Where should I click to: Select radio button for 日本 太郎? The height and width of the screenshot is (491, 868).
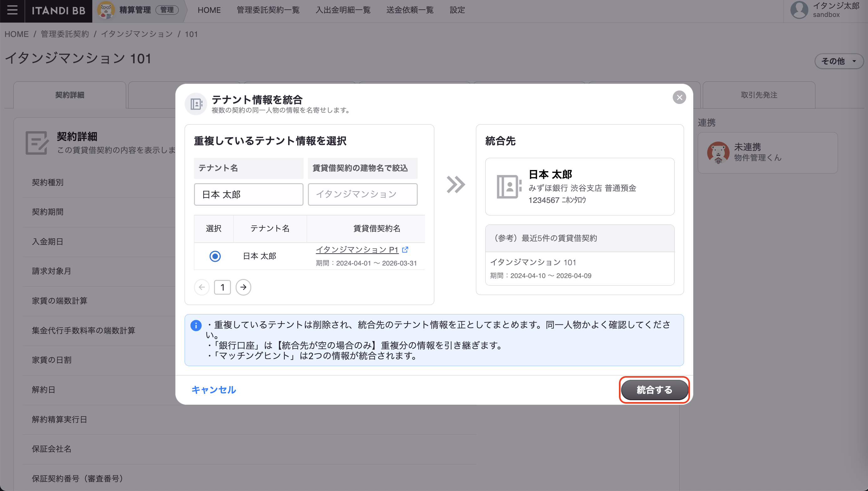pos(215,256)
